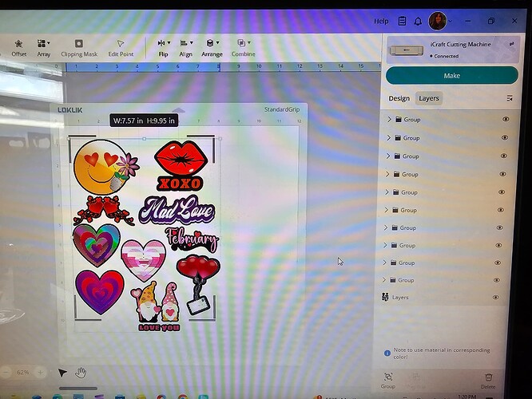Apply the Clipping Mask tool

point(79,48)
